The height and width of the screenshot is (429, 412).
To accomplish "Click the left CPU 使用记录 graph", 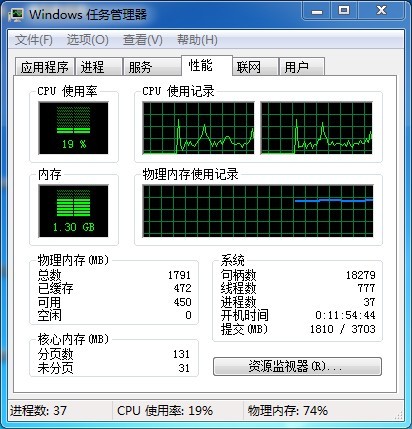I will [x=198, y=128].
